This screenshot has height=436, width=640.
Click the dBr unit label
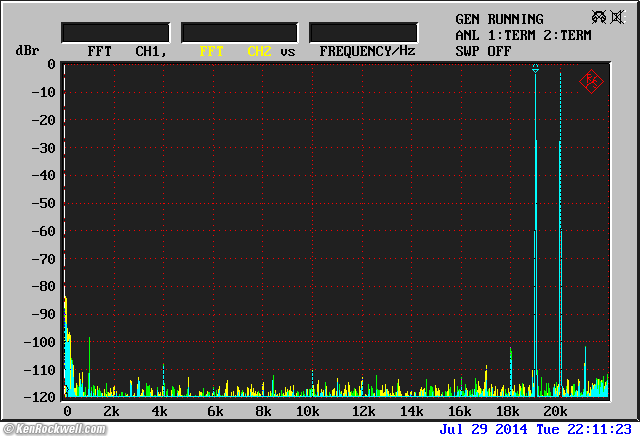pyautogui.click(x=27, y=51)
